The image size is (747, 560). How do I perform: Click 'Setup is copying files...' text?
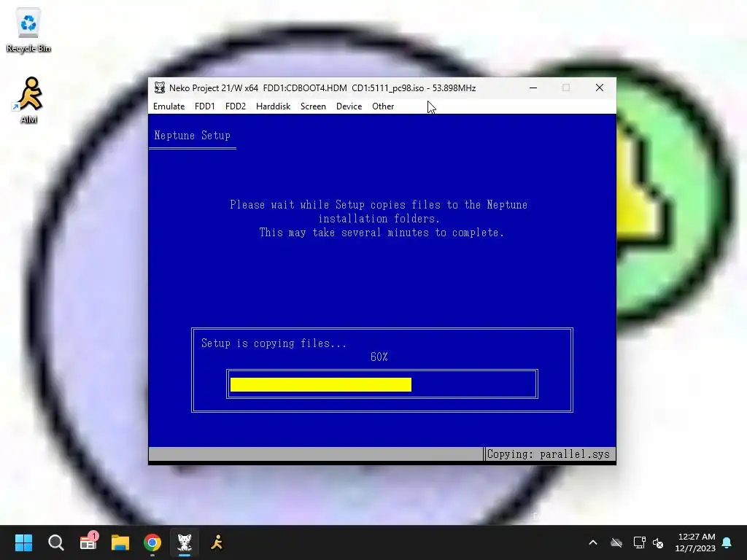[274, 343]
